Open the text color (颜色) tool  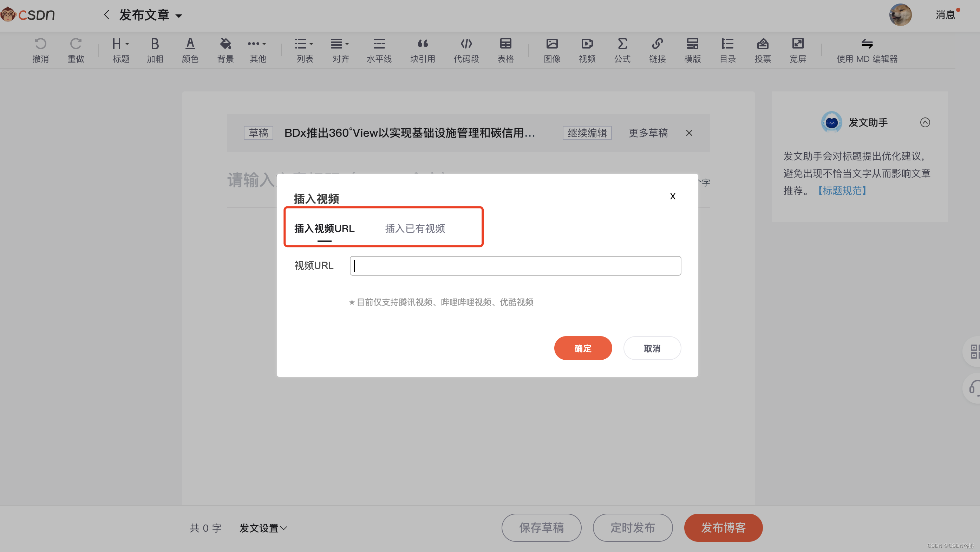tap(190, 45)
